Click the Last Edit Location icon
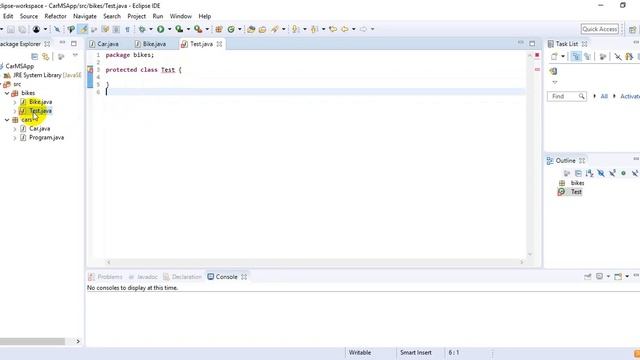The image size is (640, 360). [333, 29]
